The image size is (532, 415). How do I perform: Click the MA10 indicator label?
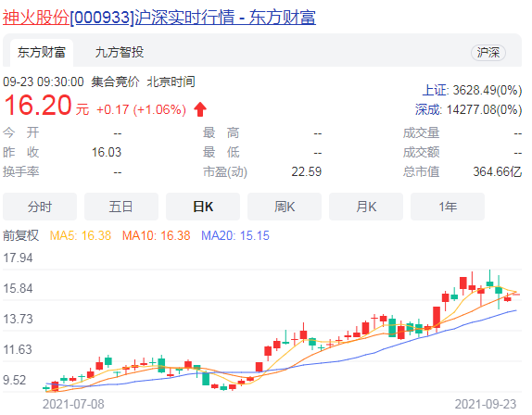tap(156, 235)
